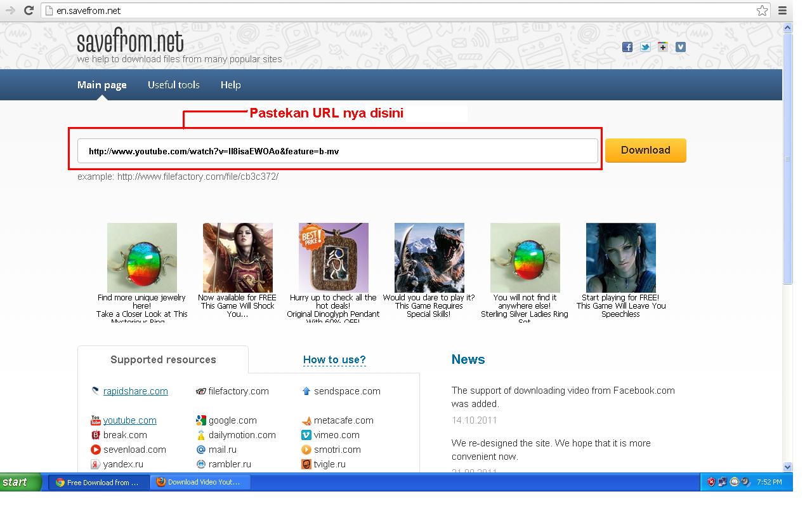Click the orange Download button
The height and width of the screenshot is (508, 812).
click(x=646, y=150)
